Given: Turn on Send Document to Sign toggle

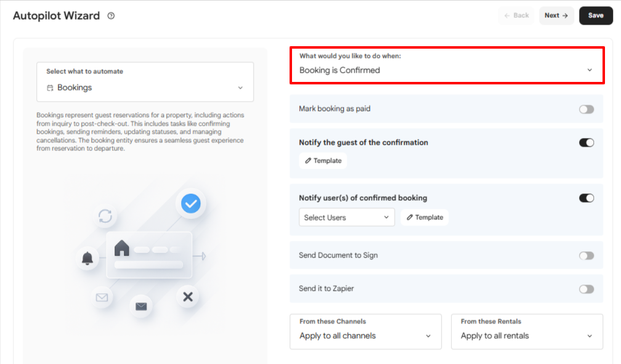Looking at the screenshot, I should [x=586, y=256].
